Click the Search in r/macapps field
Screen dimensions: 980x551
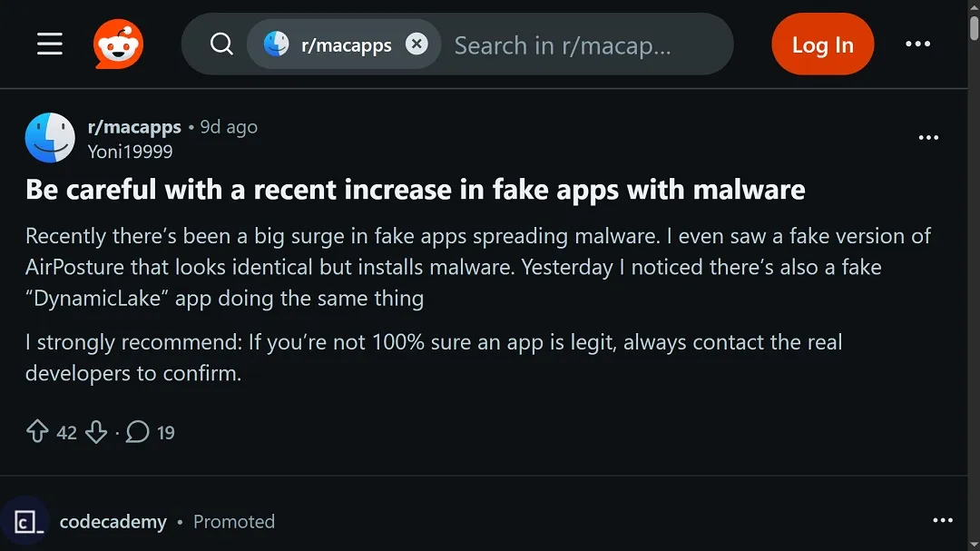tap(581, 44)
